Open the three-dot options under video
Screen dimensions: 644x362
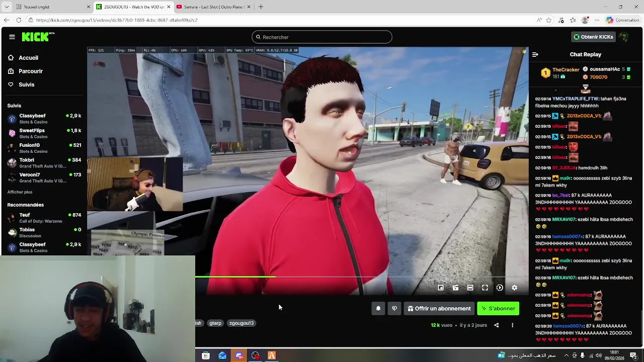(512, 325)
